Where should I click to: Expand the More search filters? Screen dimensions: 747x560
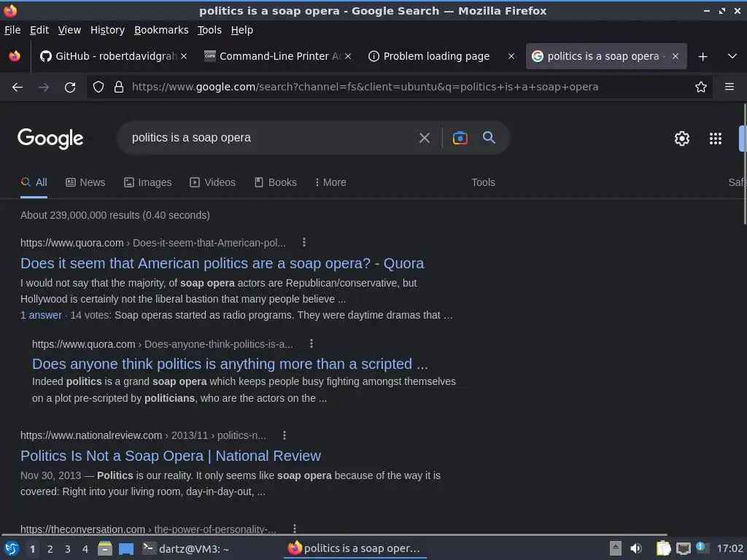coord(330,182)
